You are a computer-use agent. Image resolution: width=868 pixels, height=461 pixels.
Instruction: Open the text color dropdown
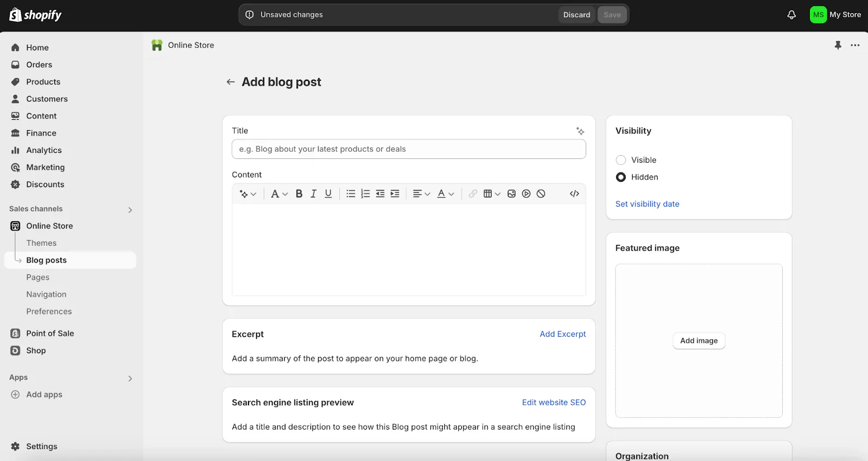(445, 194)
